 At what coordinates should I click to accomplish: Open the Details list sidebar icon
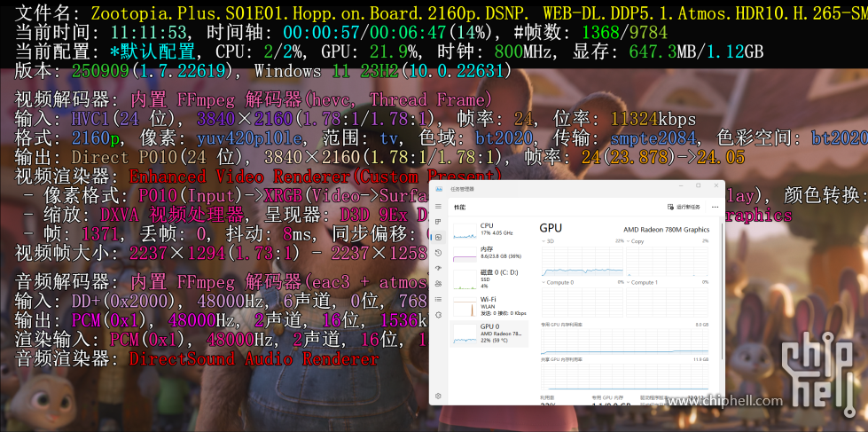point(438,299)
